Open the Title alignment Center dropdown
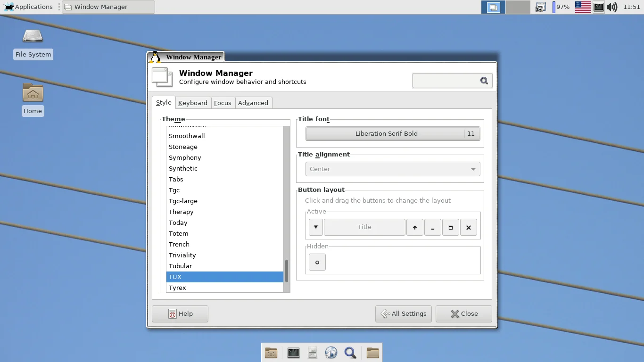Image resolution: width=644 pixels, height=362 pixels. coord(393,169)
